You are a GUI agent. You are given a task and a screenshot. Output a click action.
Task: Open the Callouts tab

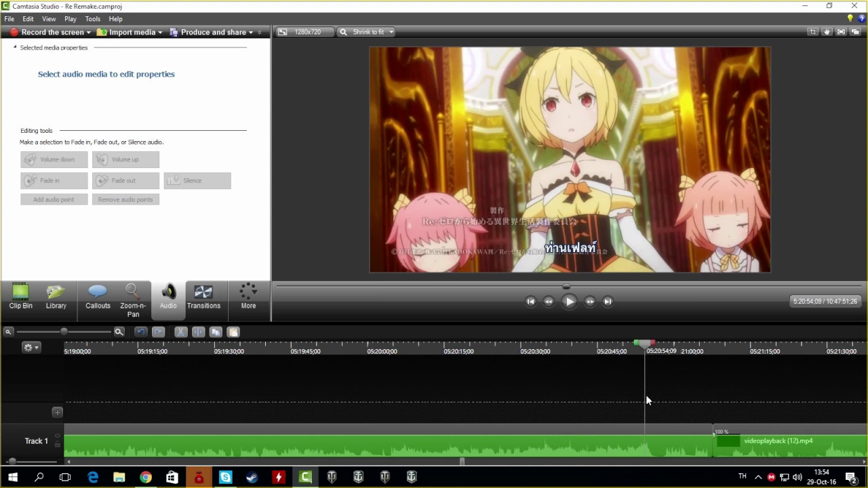[x=98, y=297]
